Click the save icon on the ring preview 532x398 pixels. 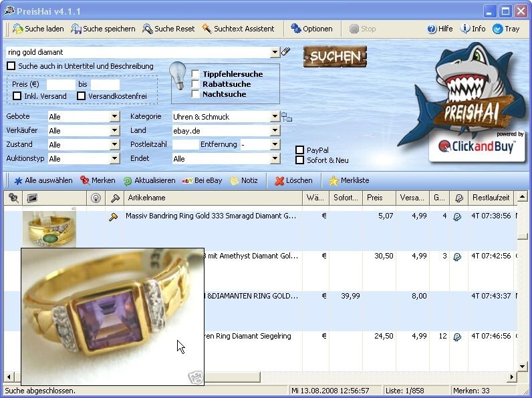coord(195,377)
